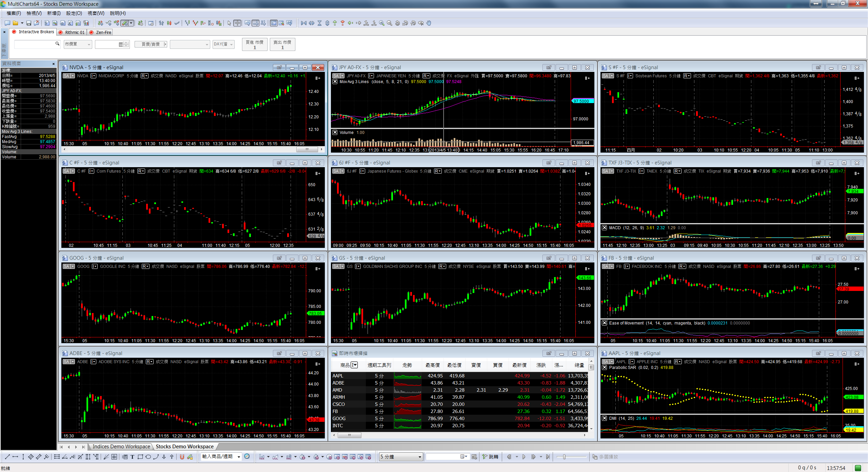Click the TICK resolution icon
The height and width of the screenshot is (472, 868).
pos(262,457)
